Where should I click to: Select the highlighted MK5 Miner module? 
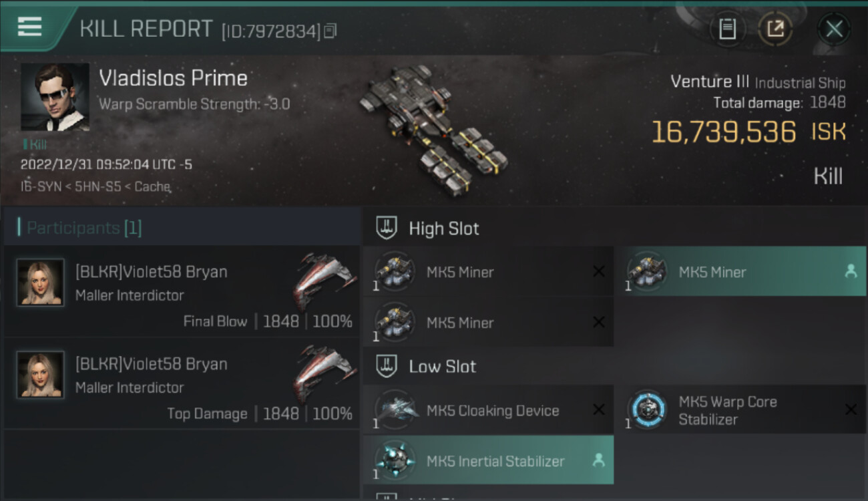point(740,272)
